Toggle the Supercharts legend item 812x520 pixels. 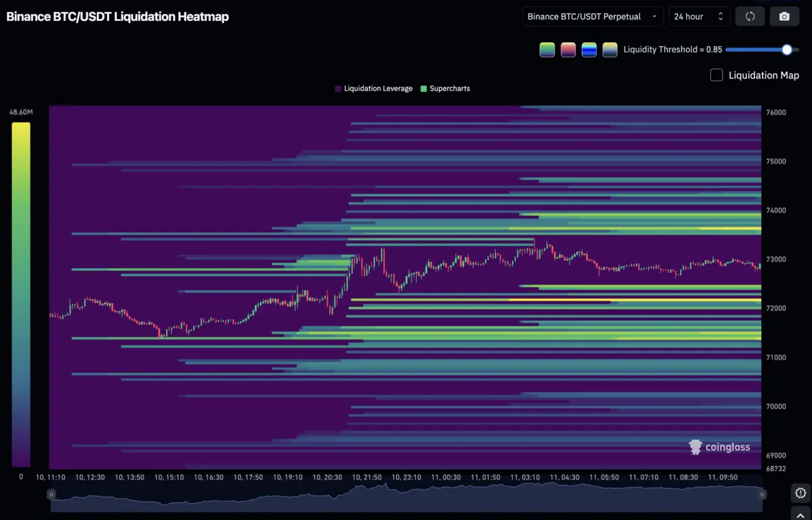[x=445, y=89]
